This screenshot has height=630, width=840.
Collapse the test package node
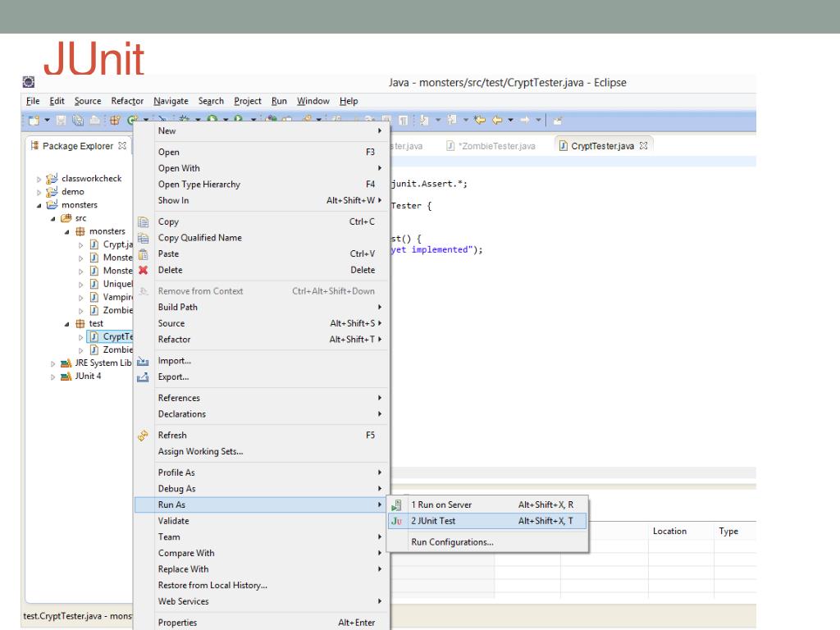coord(66,324)
